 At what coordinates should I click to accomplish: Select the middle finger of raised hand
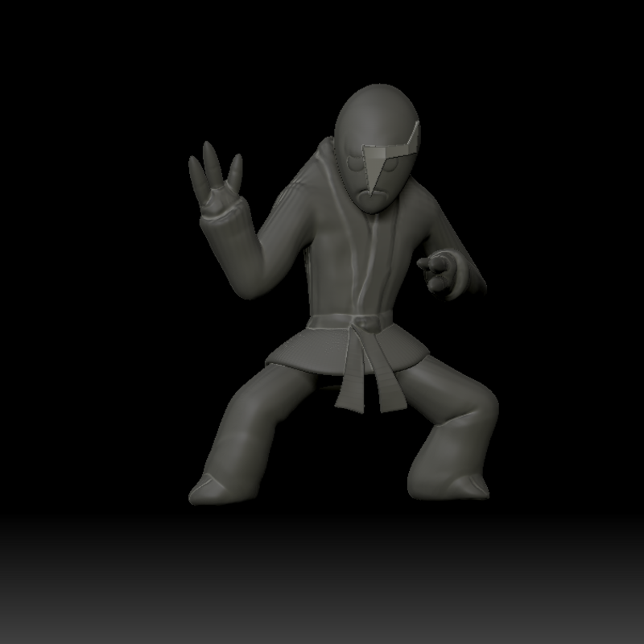213,163
